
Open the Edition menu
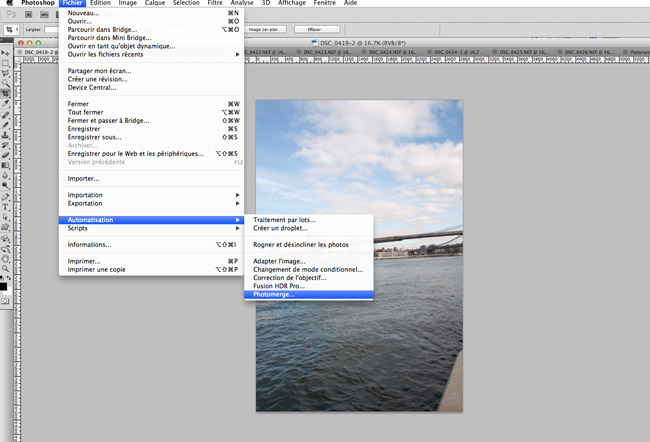pyautogui.click(x=100, y=3)
